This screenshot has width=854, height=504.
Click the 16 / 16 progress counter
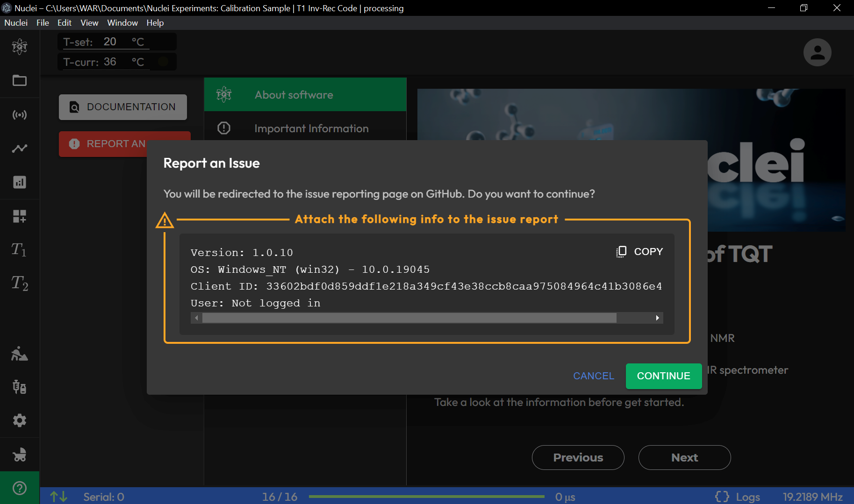(x=280, y=497)
